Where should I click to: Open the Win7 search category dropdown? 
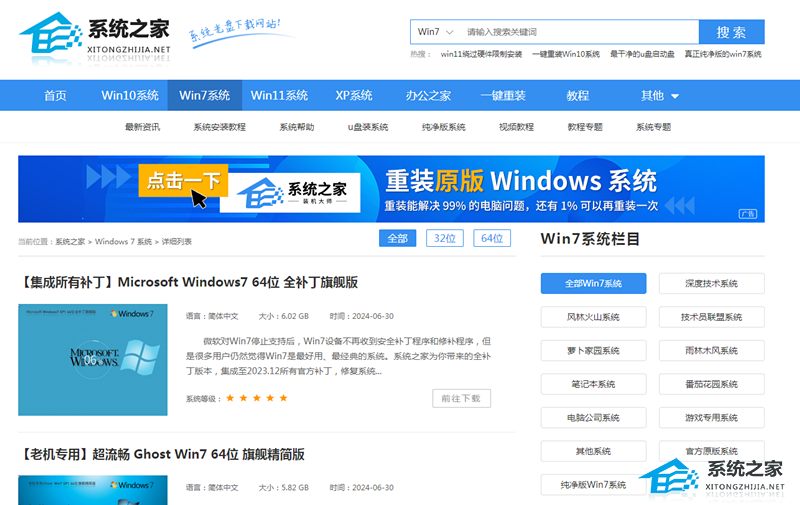tap(435, 32)
